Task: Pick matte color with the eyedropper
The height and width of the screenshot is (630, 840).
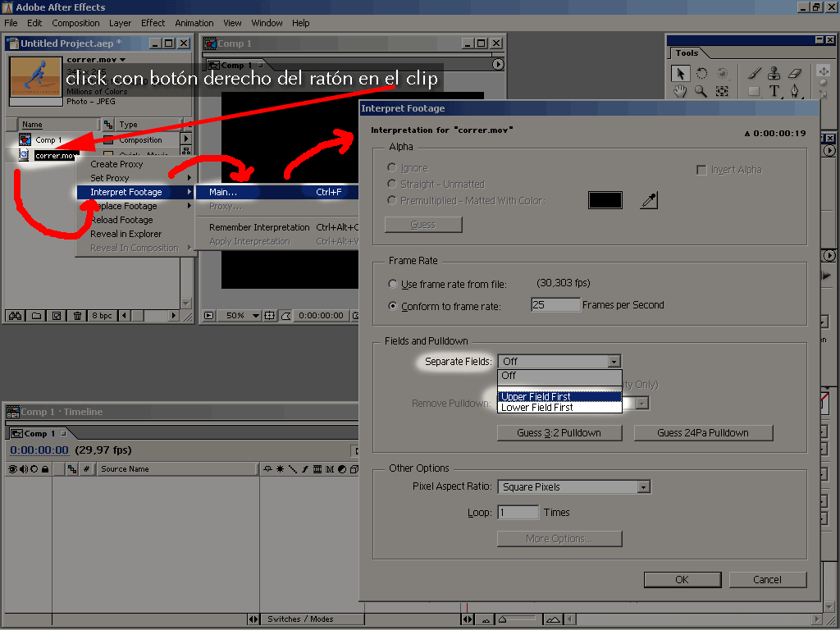Action: pos(650,200)
